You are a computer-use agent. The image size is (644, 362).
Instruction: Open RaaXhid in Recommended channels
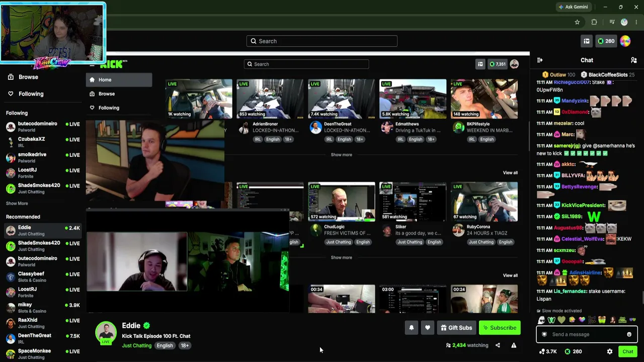[43, 323]
